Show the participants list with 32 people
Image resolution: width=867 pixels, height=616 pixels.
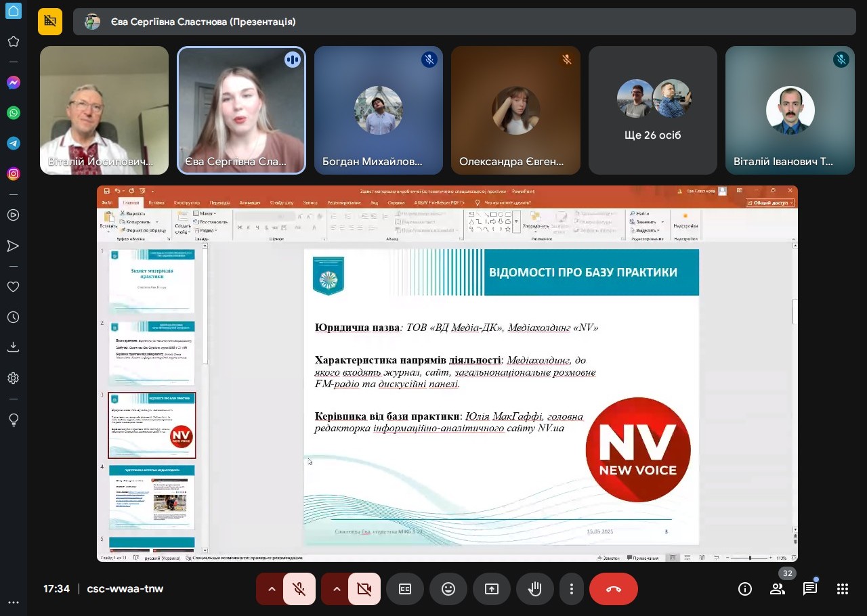pyautogui.click(x=778, y=589)
